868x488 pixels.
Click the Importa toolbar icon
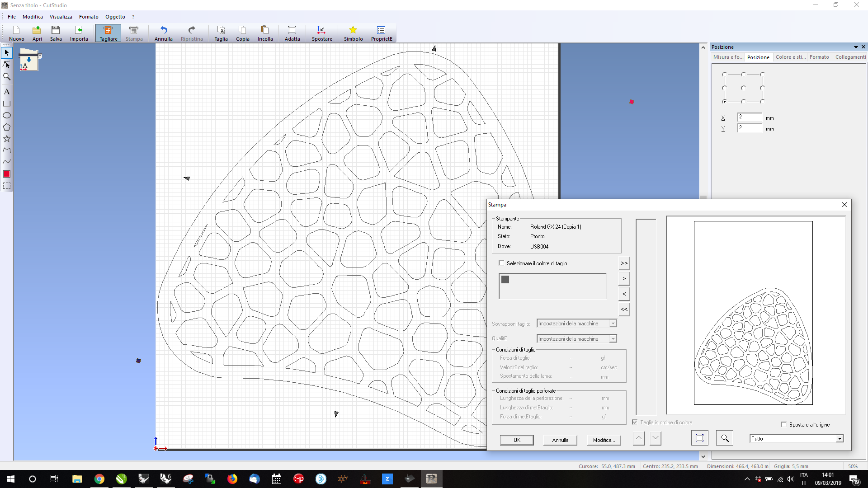click(79, 33)
